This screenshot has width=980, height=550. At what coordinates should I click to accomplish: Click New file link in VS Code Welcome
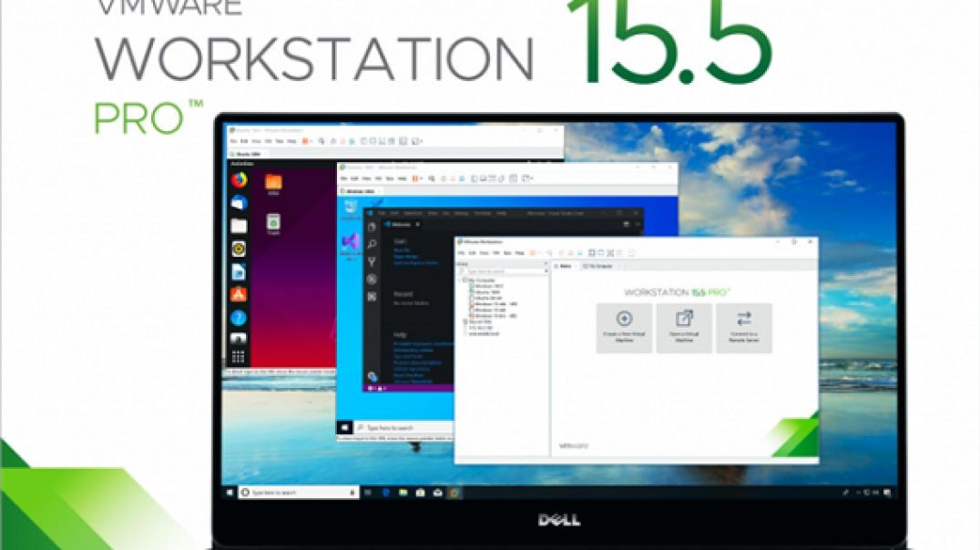coord(402,250)
